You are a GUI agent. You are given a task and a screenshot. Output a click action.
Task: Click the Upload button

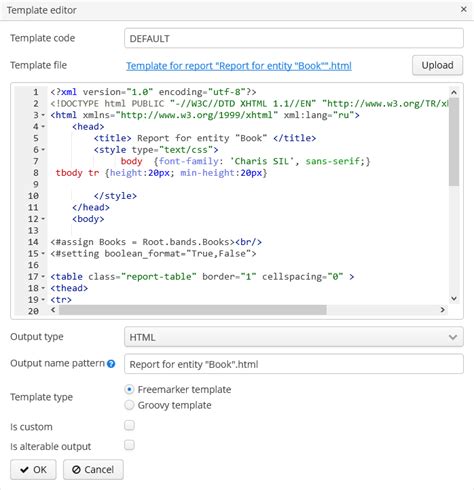point(437,65)
